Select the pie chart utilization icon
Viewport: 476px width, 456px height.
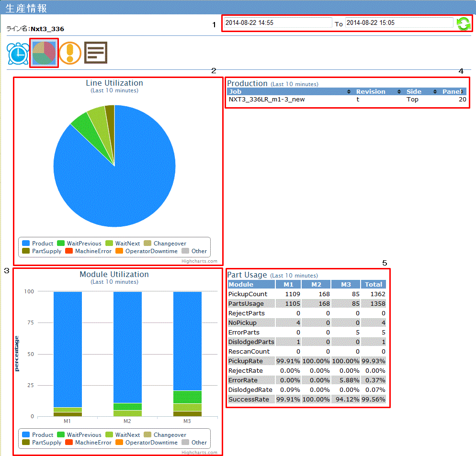pos(44,53)
